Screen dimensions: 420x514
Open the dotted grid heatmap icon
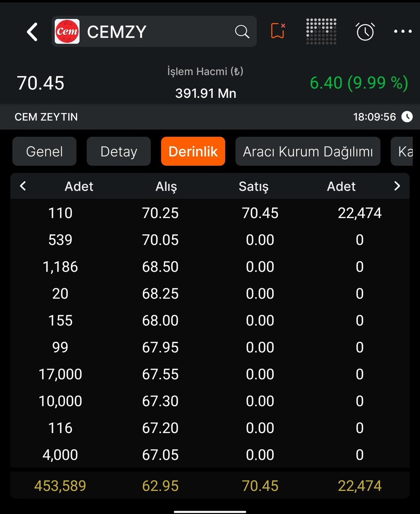click(322, 31)
